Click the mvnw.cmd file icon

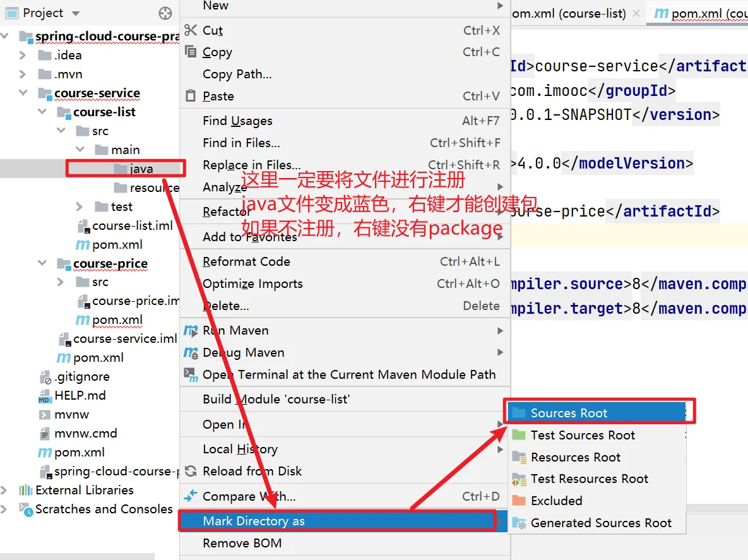44,434
